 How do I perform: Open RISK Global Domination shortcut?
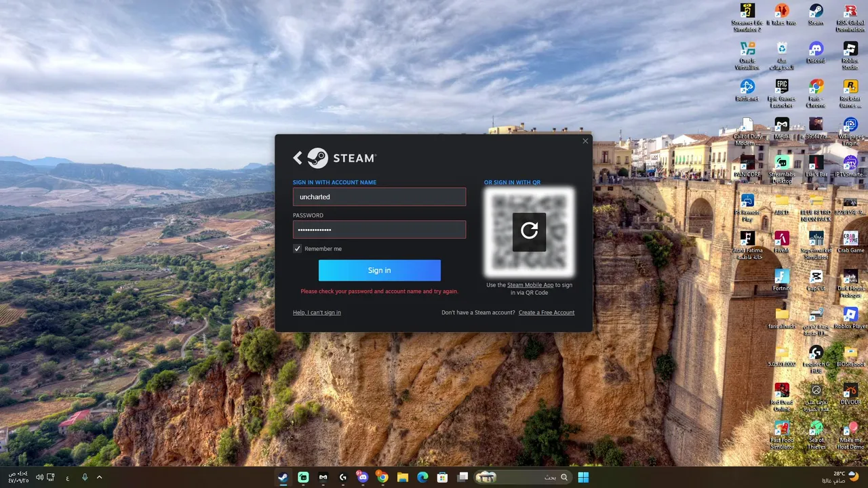(850, 17)
